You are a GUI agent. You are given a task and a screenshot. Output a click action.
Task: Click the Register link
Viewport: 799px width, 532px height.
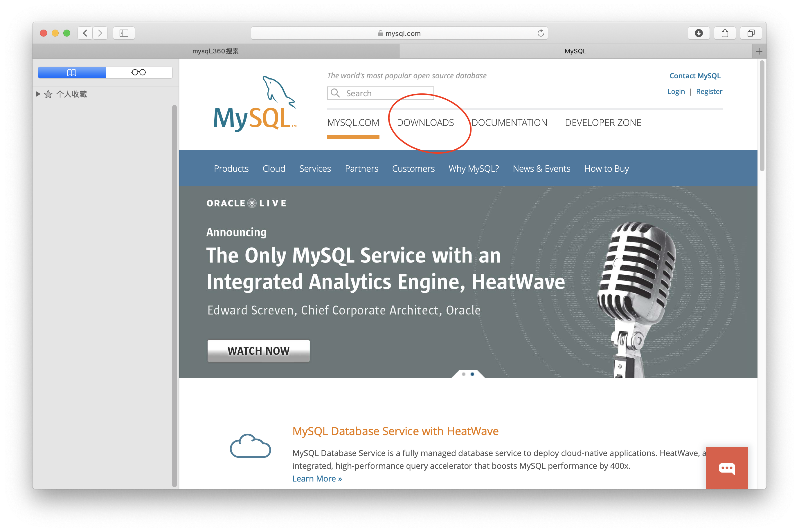click(709, 92)
